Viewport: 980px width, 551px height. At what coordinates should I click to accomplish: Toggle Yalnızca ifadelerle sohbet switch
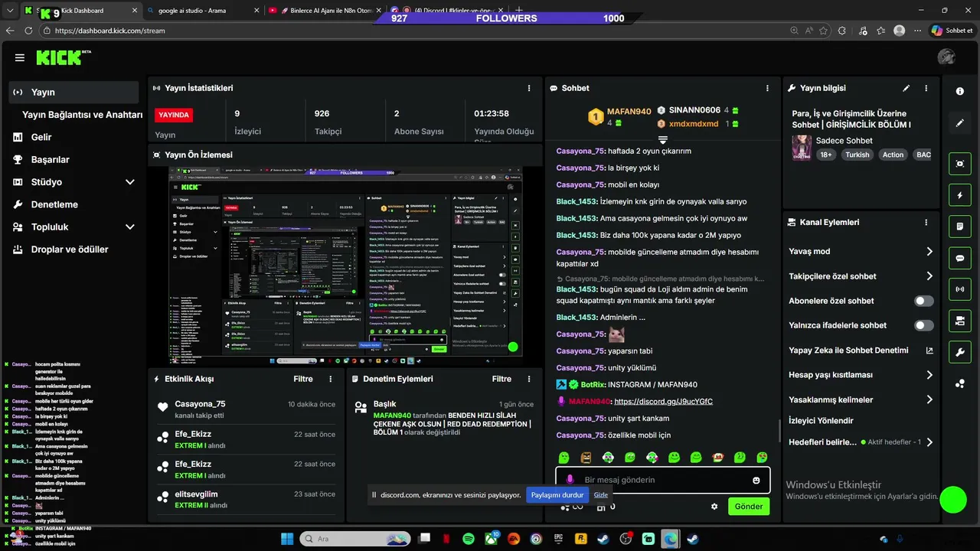[924, 325]
